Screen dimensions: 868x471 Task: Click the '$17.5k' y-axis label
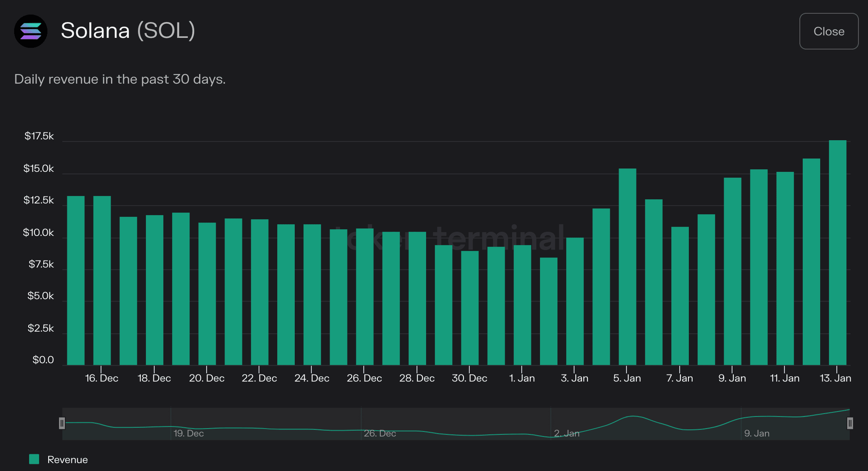click(39, 136)
